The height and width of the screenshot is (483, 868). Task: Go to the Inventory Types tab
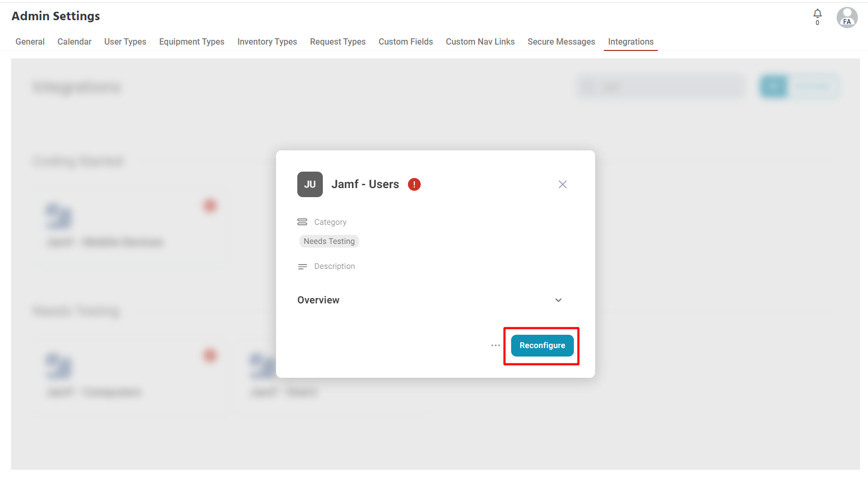[267, 41]
